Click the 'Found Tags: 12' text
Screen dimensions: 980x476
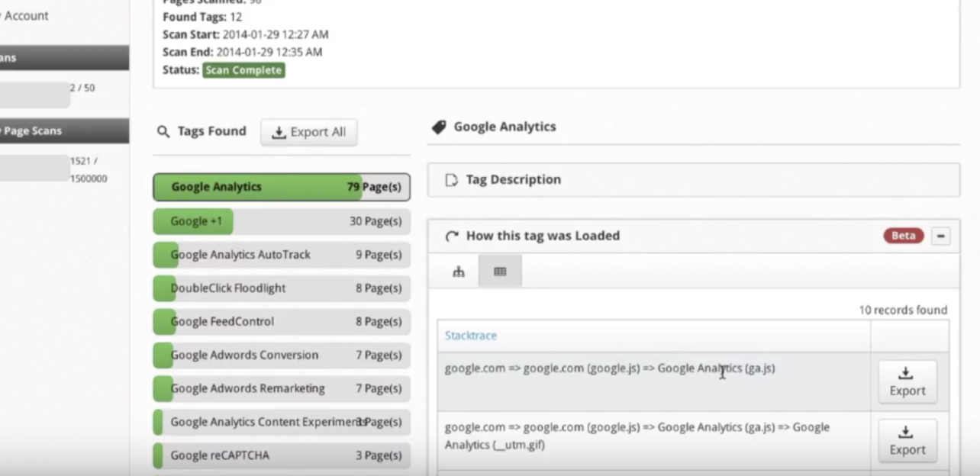(202, 16)
